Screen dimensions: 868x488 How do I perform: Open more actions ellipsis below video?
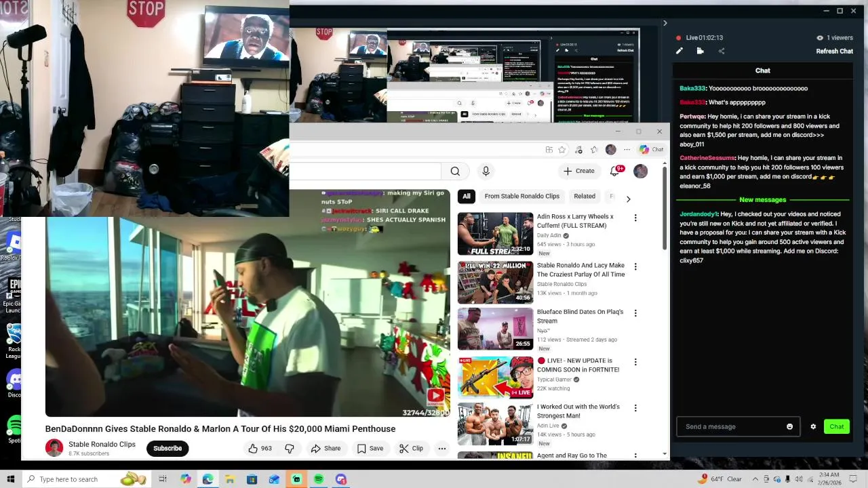click(x=441, y=448)
